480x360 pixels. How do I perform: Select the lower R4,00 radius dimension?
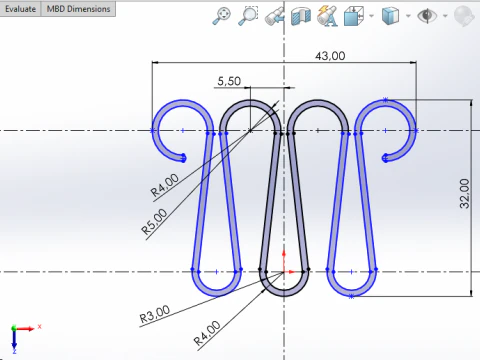tap(207, 333)
